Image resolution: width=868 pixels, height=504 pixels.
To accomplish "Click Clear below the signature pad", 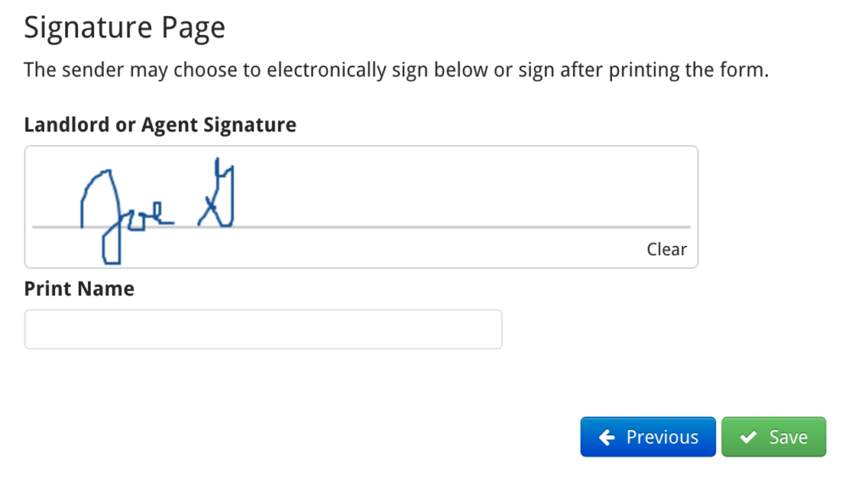I will (x=666, y=249).
